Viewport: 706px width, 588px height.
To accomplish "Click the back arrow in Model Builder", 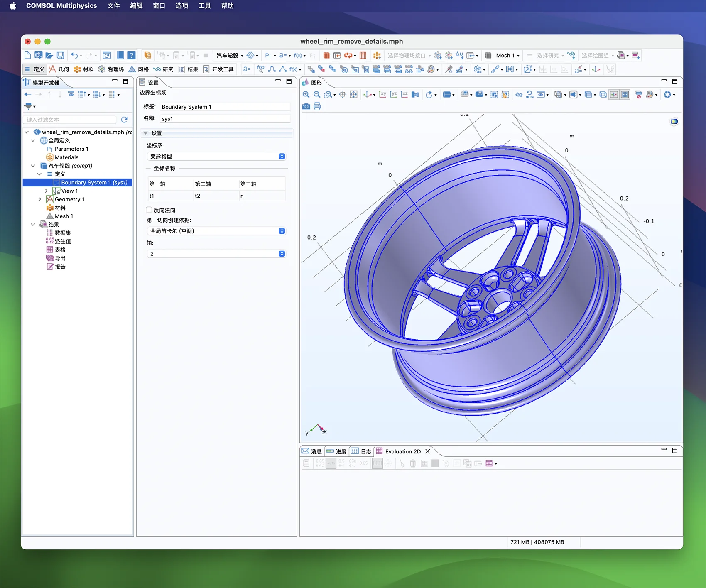I will [x=28, y=95].
